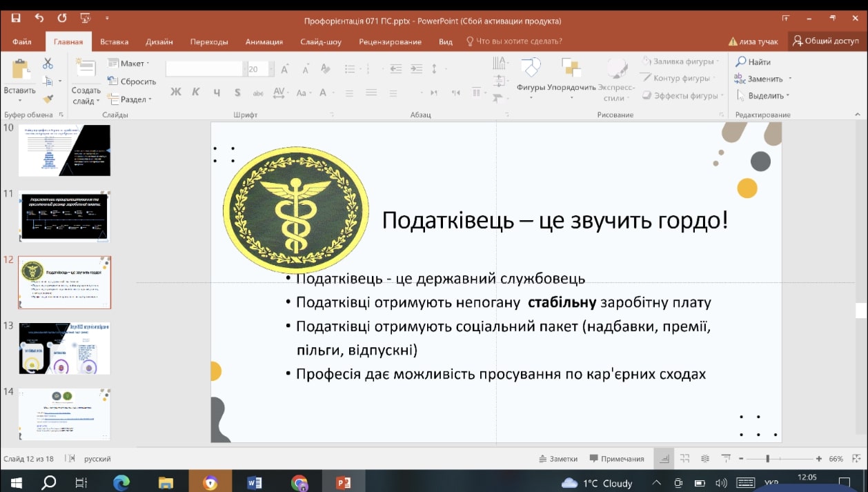The image size is (868, 492).
Task: Click zoom out minus button
Action: [741, 459]
